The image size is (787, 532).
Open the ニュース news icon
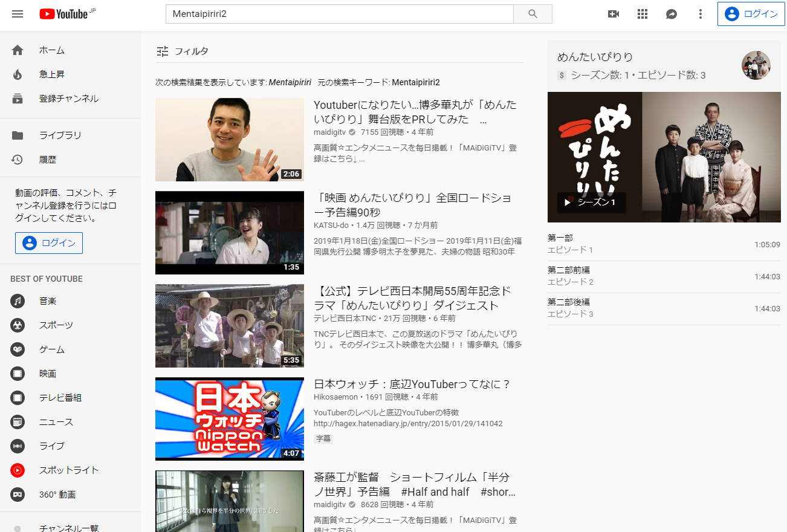[18, 422]
